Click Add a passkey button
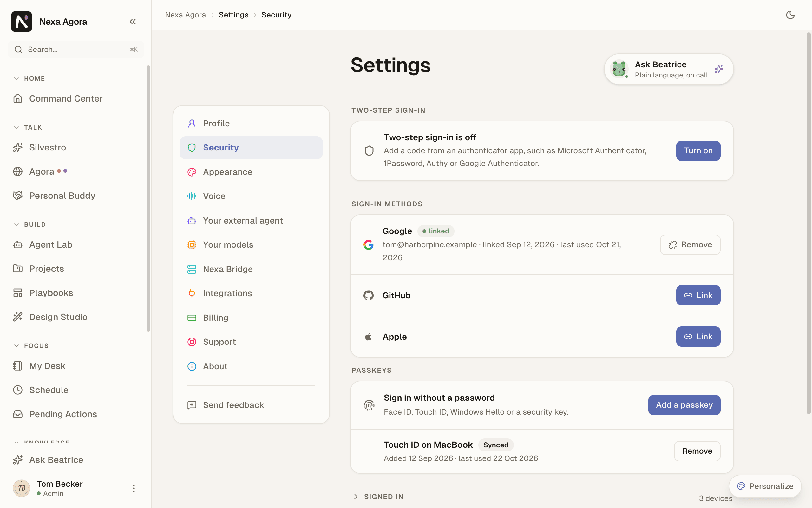812x508 pixels. [x=684, y=405]
